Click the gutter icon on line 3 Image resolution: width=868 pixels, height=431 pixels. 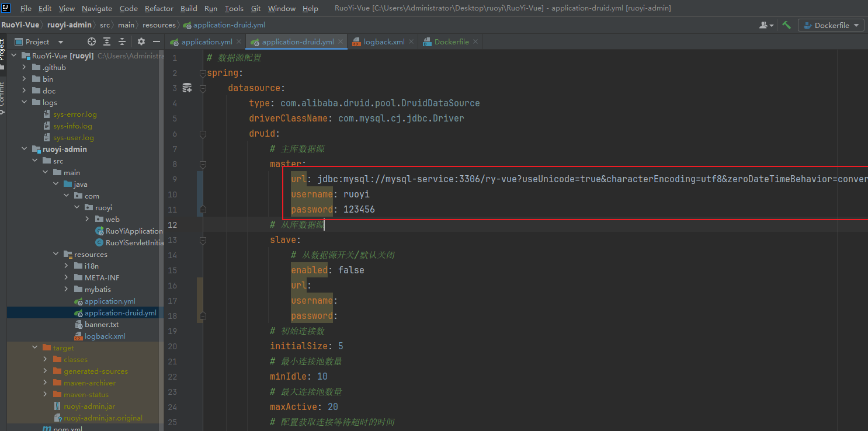(x=187, y=87)
